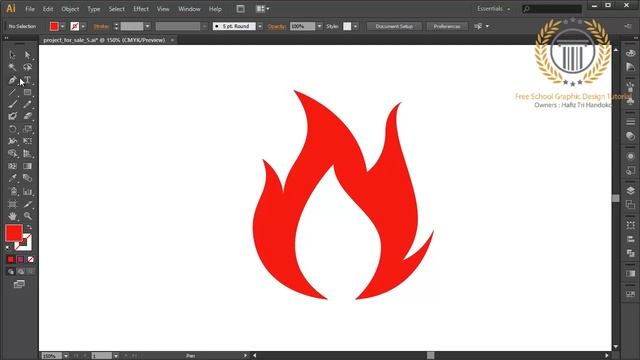Screen dimensions: 640x360
Task: Select the Free Transform tool
Action: [27, 141]
